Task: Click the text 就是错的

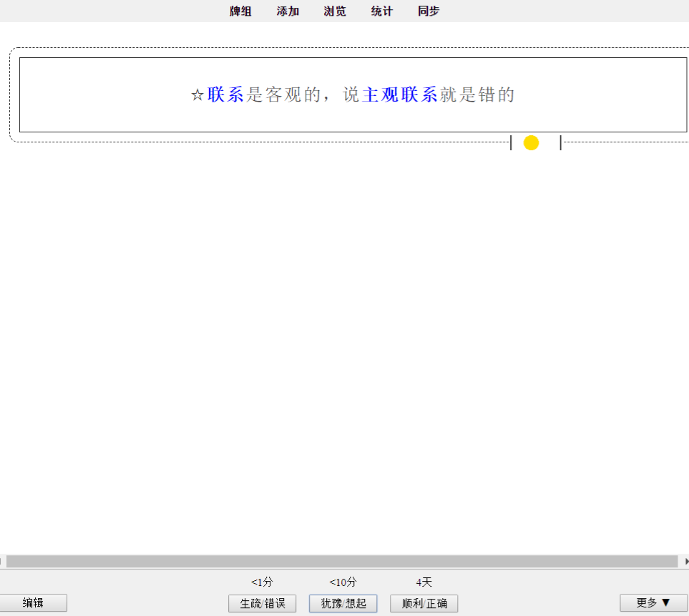Action: coord(477,94)
